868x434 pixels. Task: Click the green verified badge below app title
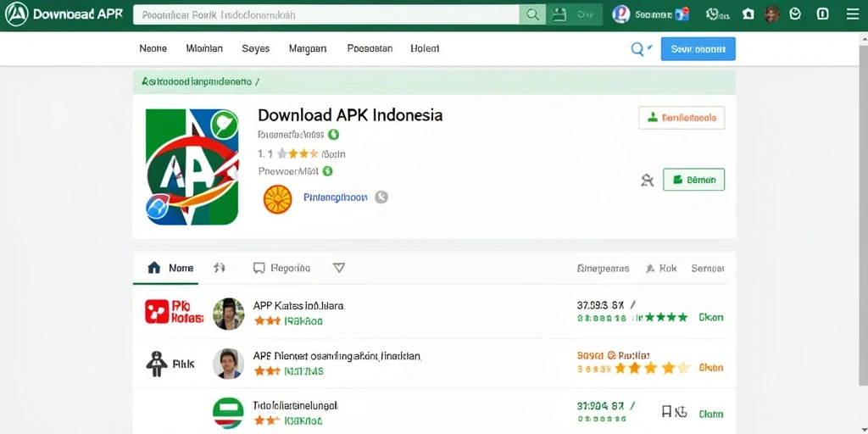333,134
